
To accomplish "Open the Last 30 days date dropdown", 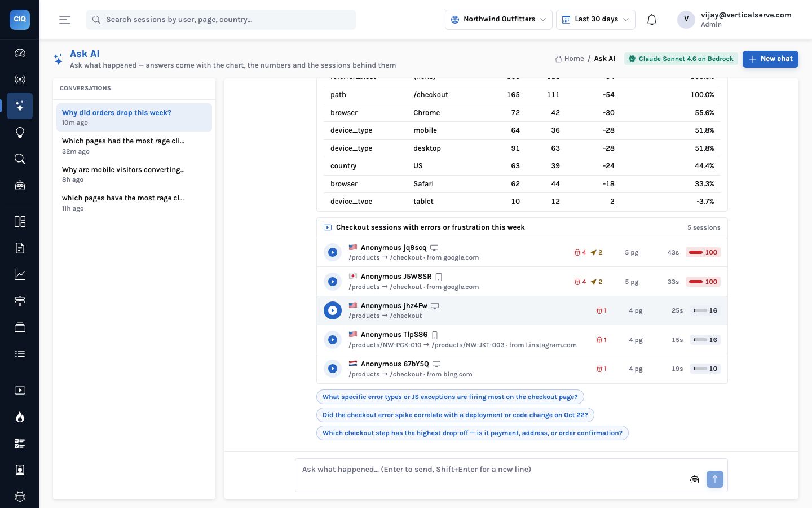I will pos(595,19).
